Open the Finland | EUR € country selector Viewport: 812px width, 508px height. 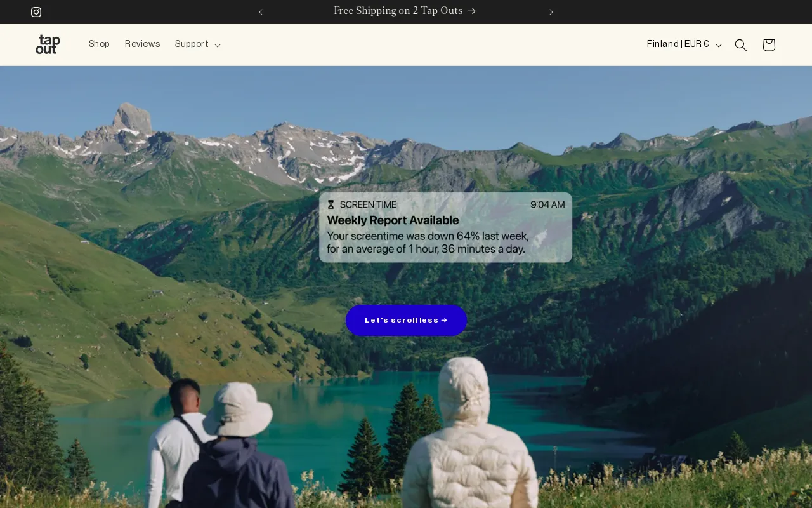click(x=678, y=44)
